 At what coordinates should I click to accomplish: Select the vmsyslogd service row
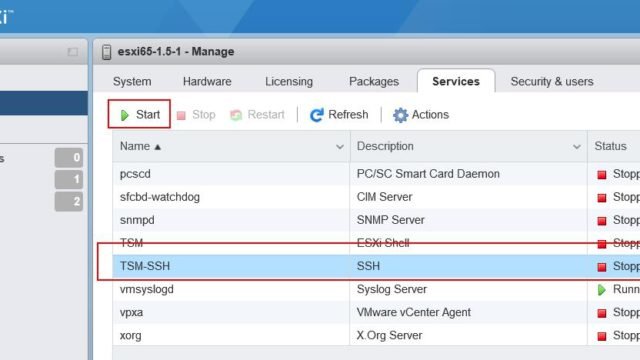pyautogui.click(x=376, y=289)
